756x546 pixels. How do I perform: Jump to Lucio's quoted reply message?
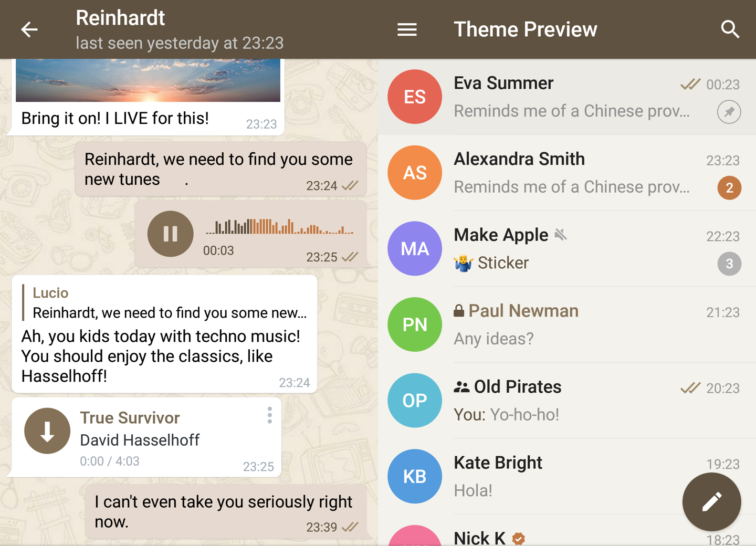point(165,303)
